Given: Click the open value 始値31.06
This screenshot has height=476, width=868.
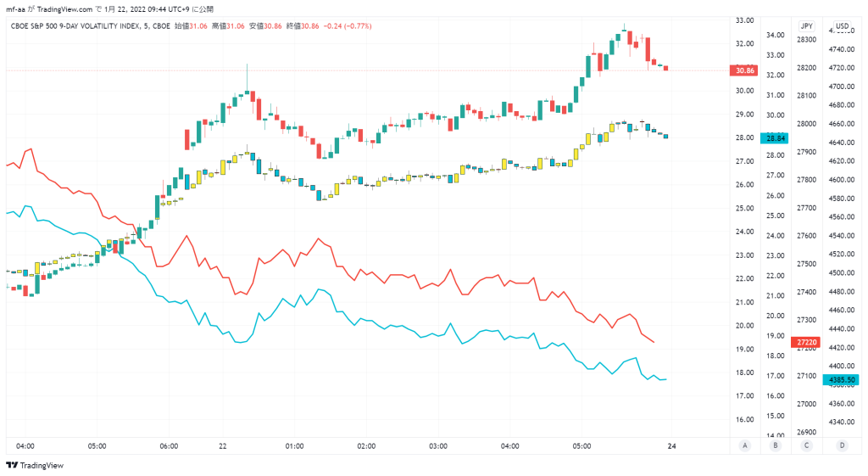Looking at the screenshot, I should click(191, 26).
